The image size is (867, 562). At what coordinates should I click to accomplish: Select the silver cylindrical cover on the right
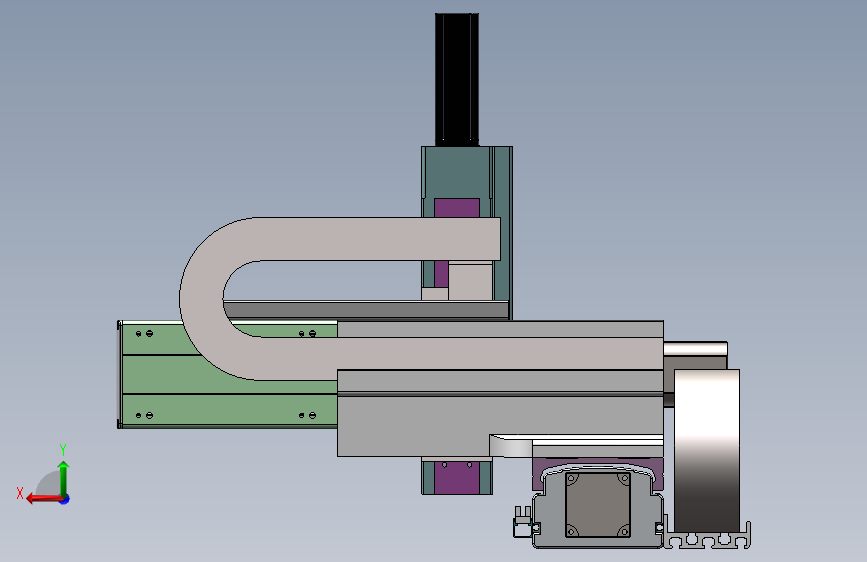707,450
